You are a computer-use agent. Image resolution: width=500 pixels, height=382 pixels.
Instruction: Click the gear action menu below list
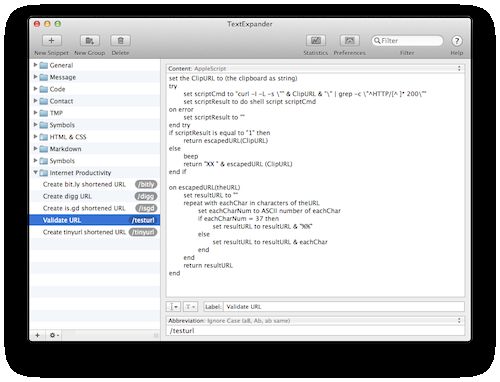(x=54, y=335)
